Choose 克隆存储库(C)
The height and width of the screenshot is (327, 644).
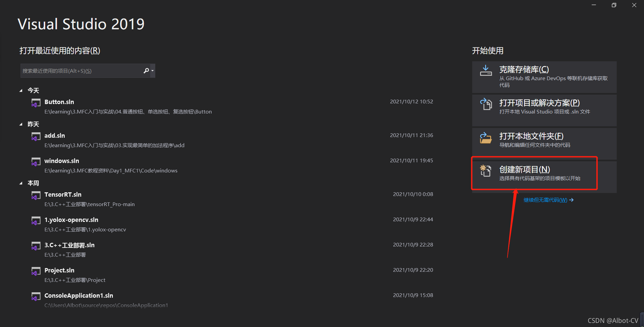point(544,77)
